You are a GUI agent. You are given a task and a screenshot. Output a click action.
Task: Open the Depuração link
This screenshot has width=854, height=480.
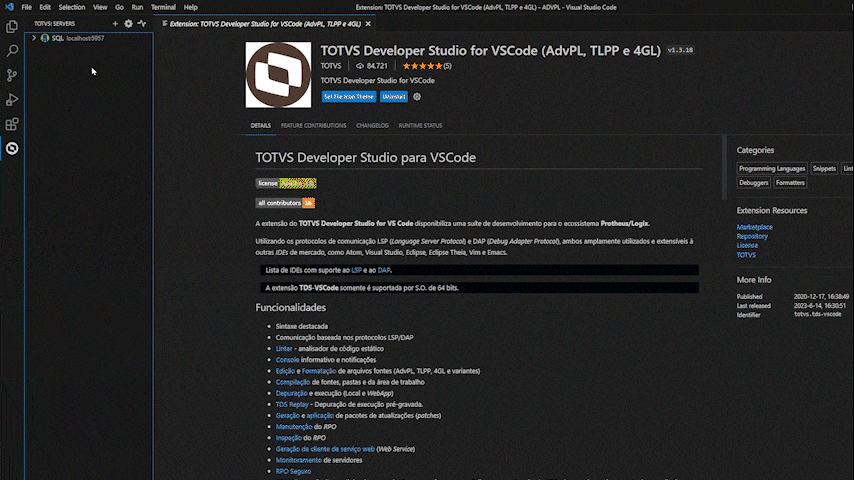(291, 393)
